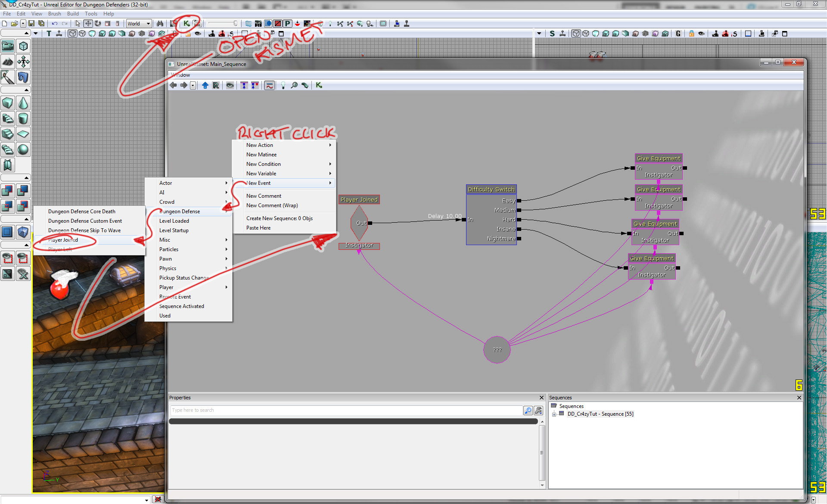Collapse the CSG toolbox section
The image size is (827, 504).
(x=16, y=177)
